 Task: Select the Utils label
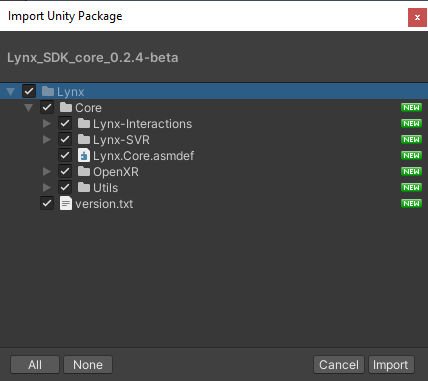105,188
